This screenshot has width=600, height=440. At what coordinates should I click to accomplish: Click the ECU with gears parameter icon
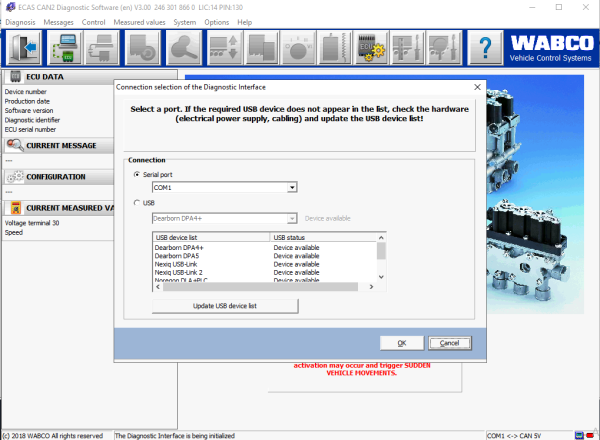371,48
